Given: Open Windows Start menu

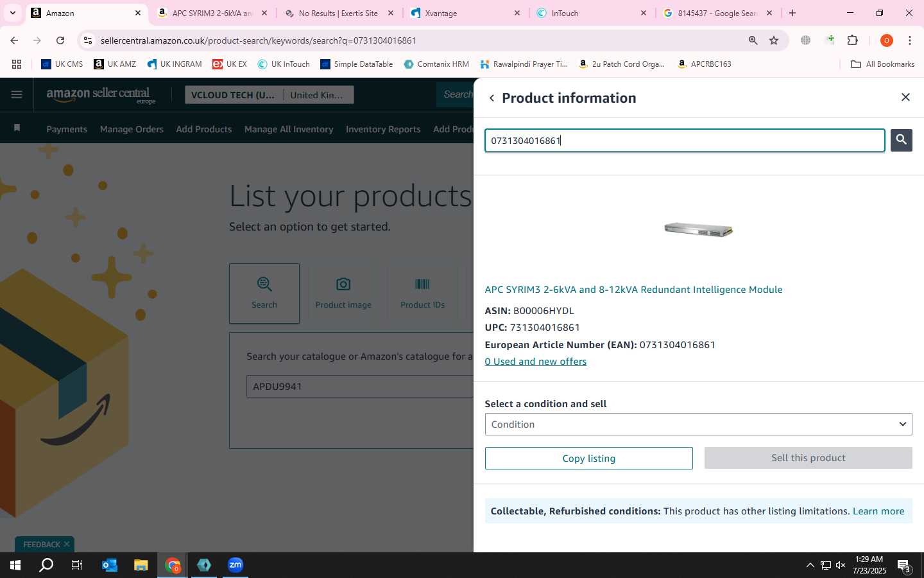Looking at the screenshot, I should (15, 565).
